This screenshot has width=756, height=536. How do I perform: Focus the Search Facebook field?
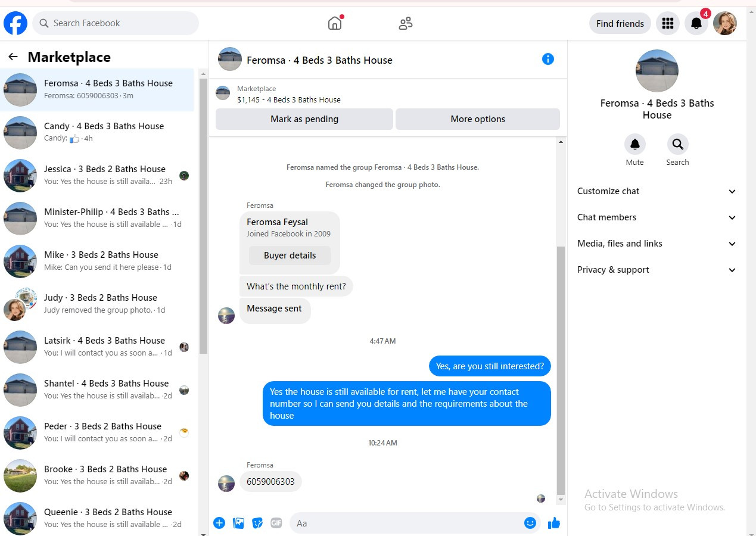click(x=116, y=23)
